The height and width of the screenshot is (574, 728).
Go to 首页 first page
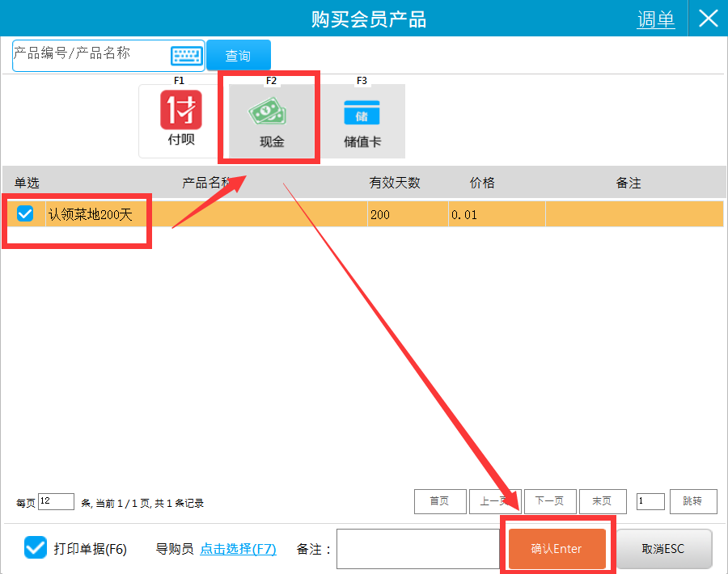point(440,501)
